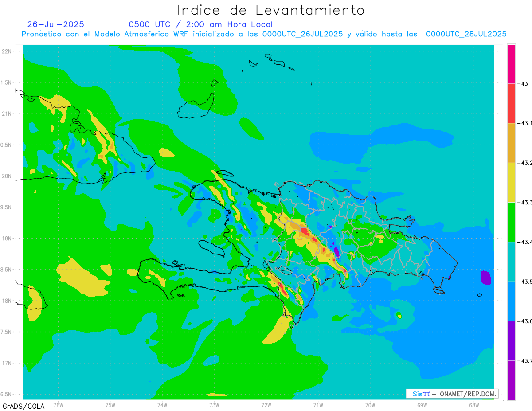Select color scale value "-43.4"
532x411 pixels.
525,242
